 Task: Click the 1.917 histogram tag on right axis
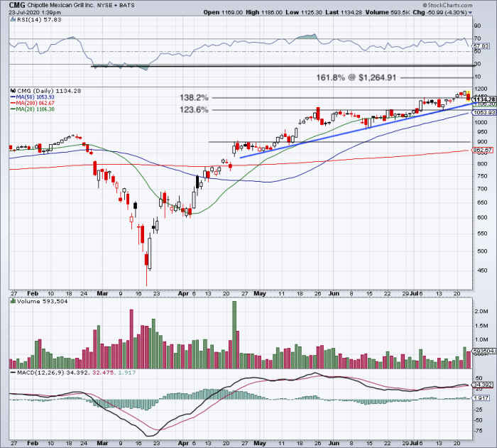pos(482,398)
